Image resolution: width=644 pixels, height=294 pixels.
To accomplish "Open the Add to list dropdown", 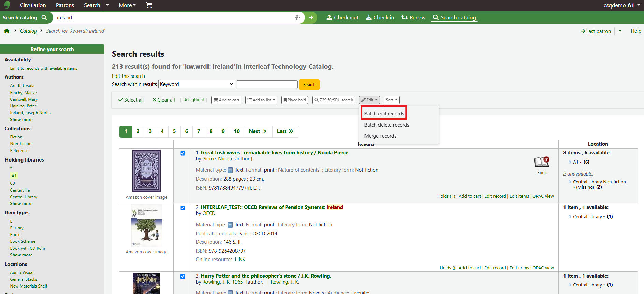I will 261,100.
